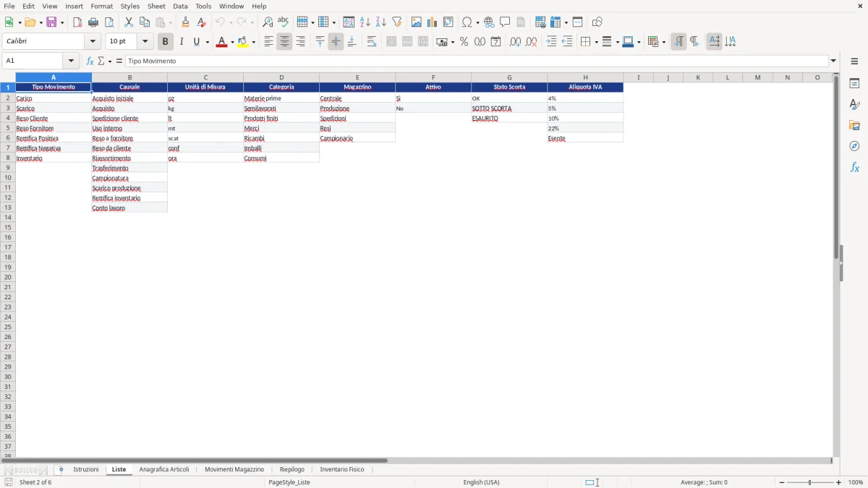Switch to Inventario Fisico sheet tab
The width and height of the screenshot is (868, 488).
click(342, 470)
